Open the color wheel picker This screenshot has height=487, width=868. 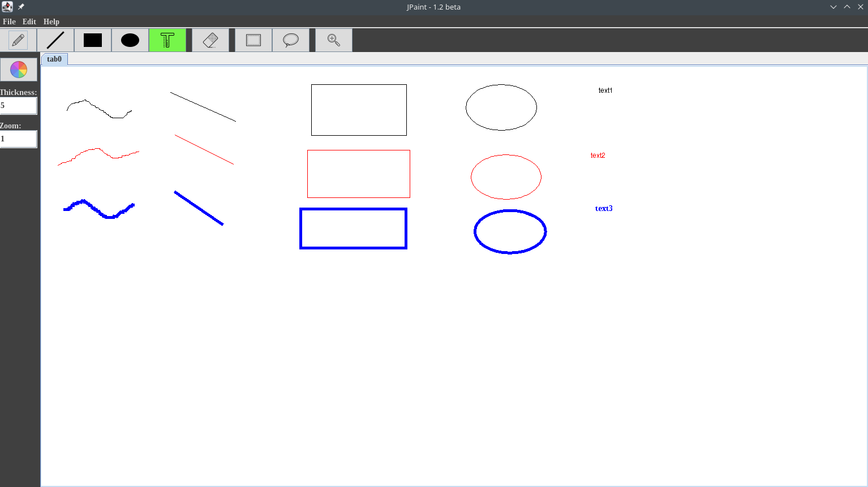19,70
